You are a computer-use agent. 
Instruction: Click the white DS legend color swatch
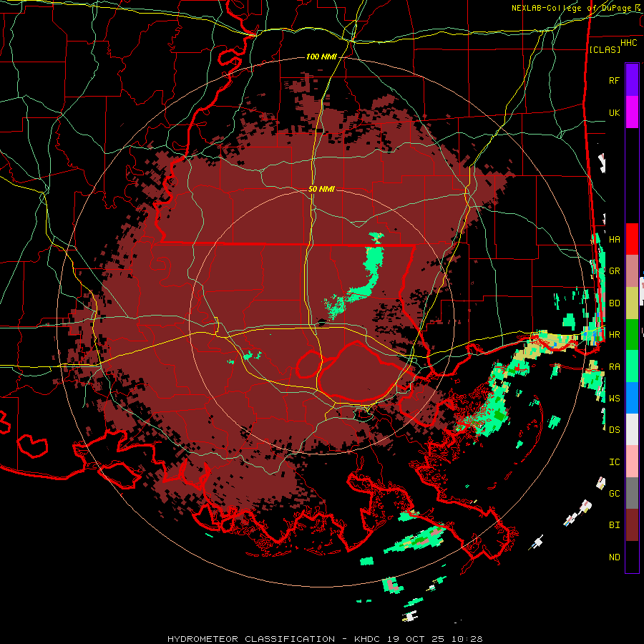[632, 429]
